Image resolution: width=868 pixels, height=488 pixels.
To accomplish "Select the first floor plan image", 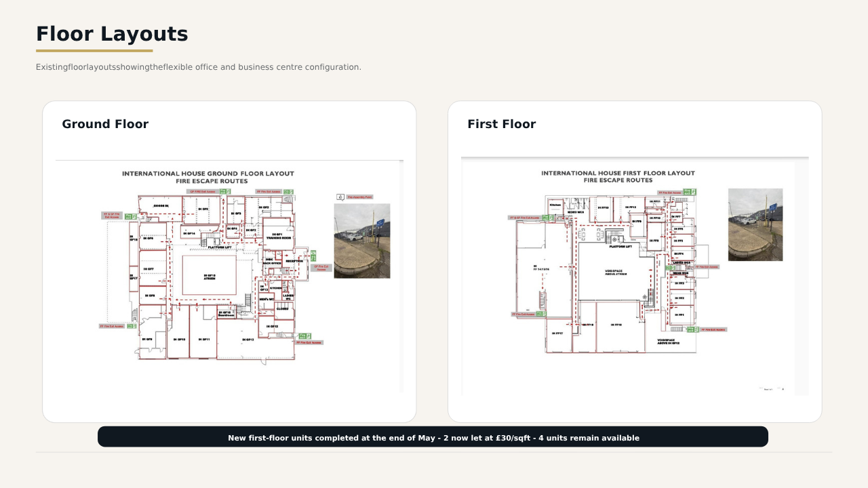I will (635, 277).
